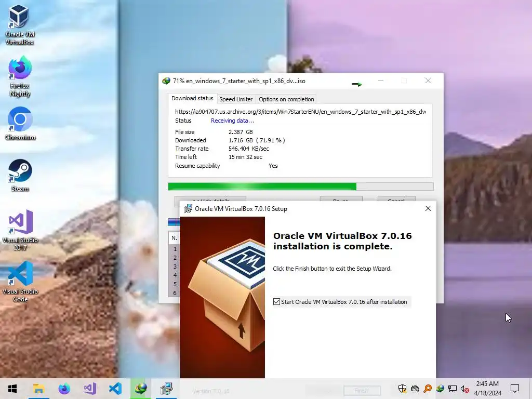Open Visual Studio from the taskbar
Screen dimensions: 532x399
click(x=89, y=389)
